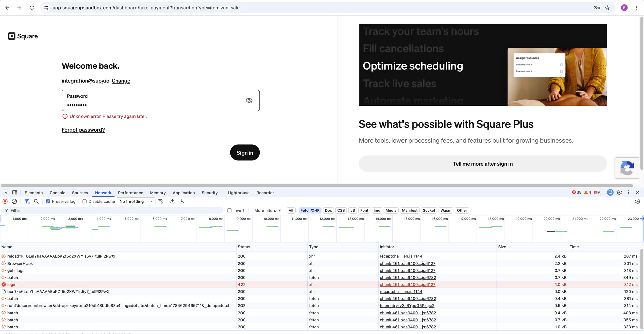Open the DevTools AI assistance icon

tap(610, 192)
